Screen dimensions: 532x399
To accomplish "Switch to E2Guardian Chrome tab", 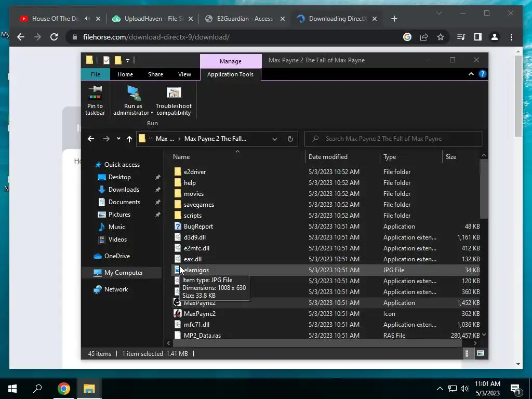I will 244,19.
